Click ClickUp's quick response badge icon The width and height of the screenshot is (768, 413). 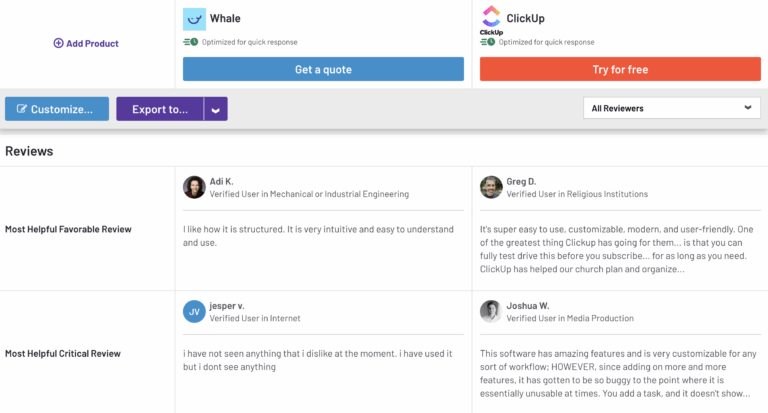coord(488,42)
